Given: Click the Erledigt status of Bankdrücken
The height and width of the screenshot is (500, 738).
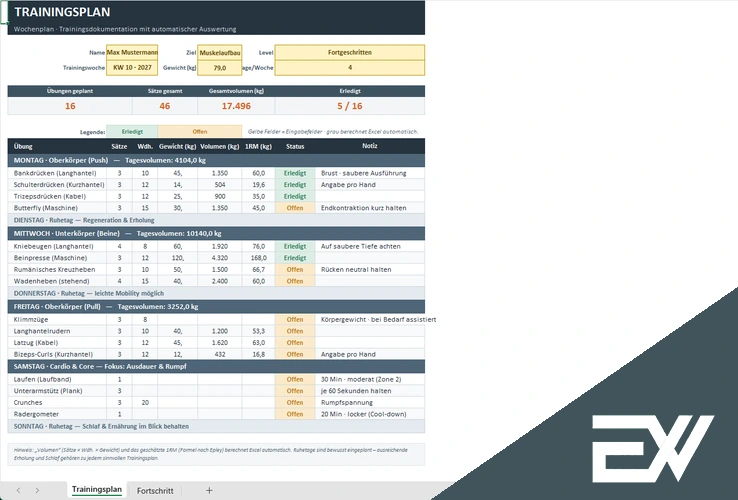Looking at the screenshot, I should coord(295,173).
